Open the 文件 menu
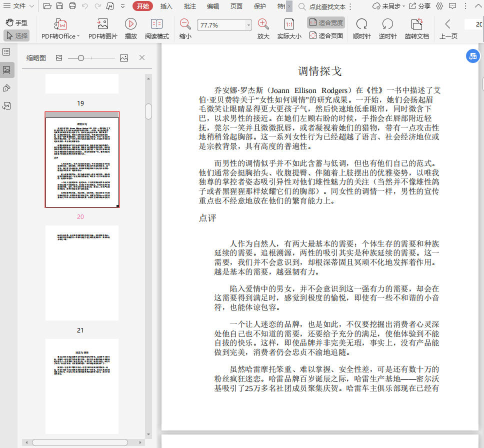The image size is (484, 448). coord(18,6)
